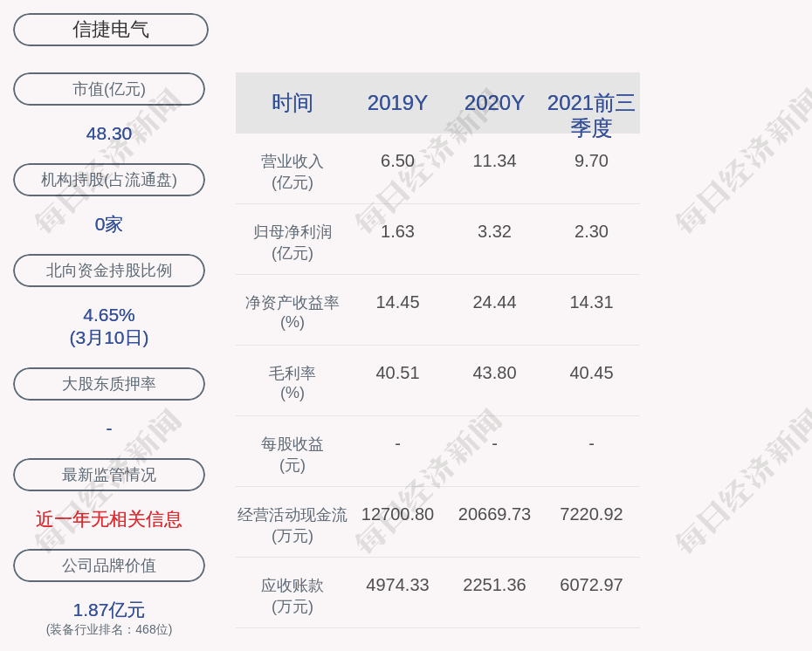Select the 经营活动现金流(万元) row label
The image size is (812, 651).
pos(292,524)
